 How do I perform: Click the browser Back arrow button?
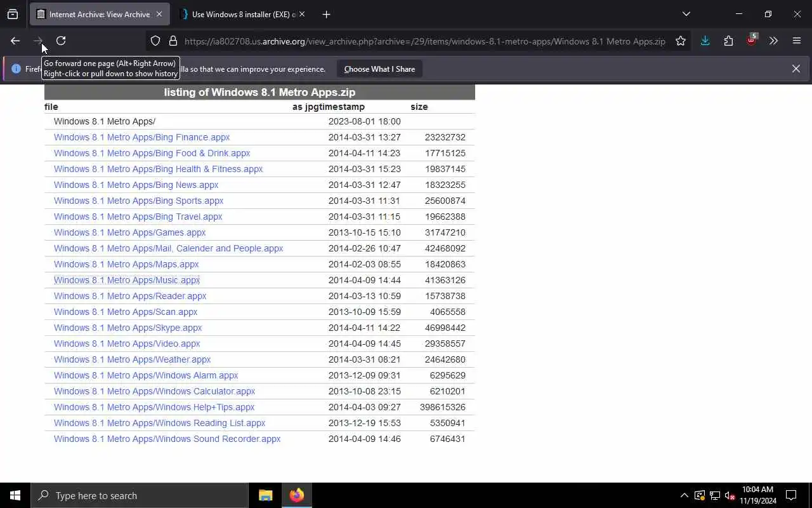(x=15, y=41)
